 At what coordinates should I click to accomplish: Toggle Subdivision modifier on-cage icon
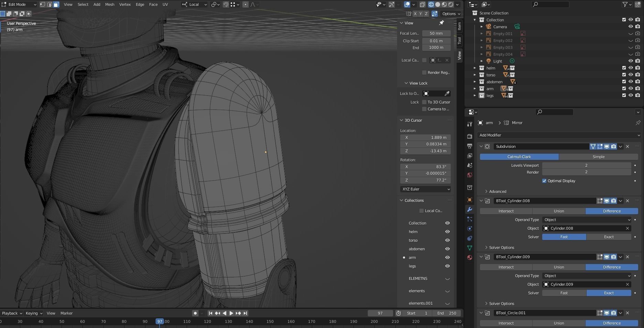tap(593, 146)
